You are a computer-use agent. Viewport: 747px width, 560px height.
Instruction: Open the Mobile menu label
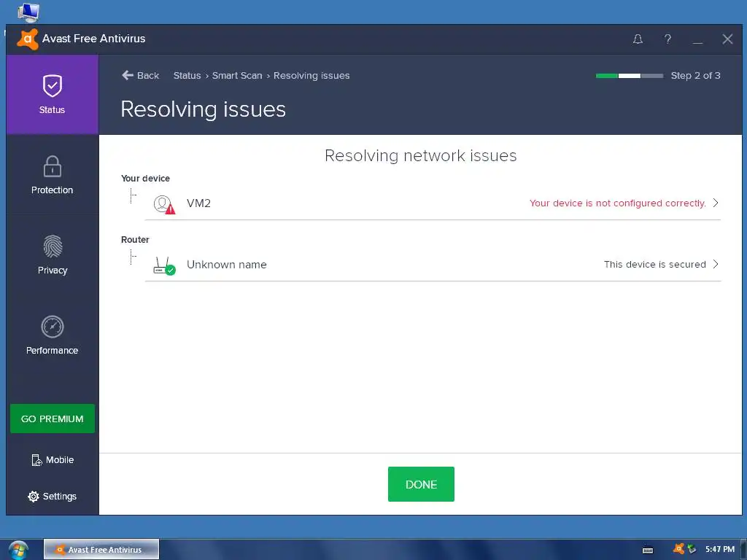pyautogui.click(x=60, y=460)
